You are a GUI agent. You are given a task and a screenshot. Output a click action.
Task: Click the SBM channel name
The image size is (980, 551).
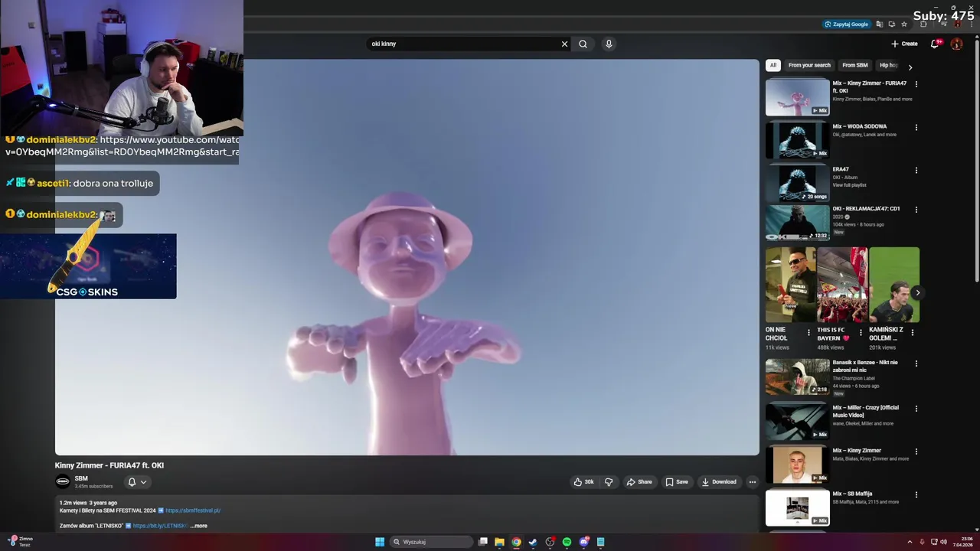(x=81, y=478)
